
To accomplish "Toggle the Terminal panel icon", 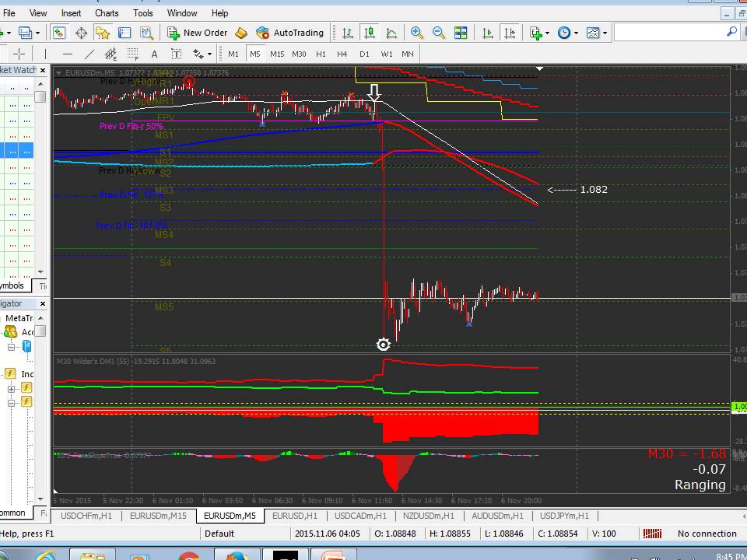I will click(x=124, y=33).
